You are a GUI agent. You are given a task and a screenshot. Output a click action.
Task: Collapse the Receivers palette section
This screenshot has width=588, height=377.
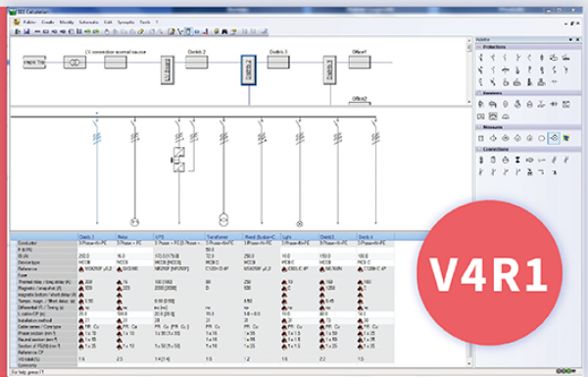click(479, 93)
